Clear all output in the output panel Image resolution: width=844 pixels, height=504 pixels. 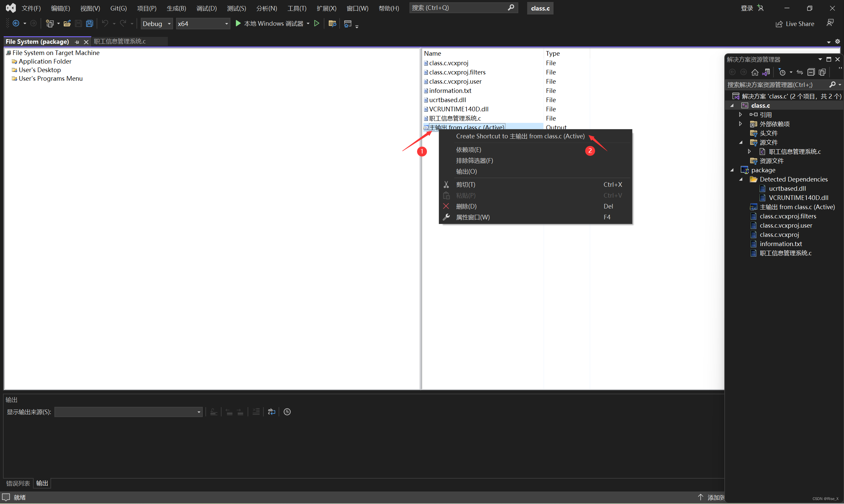(256, 412)
